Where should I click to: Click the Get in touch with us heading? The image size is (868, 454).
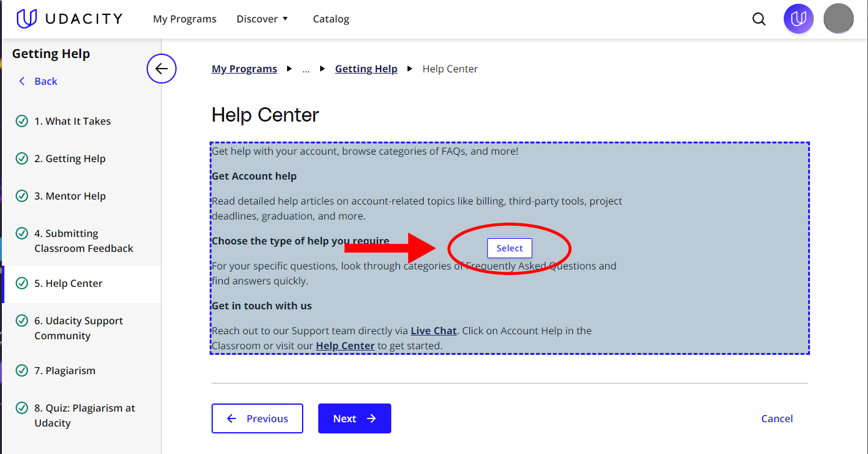[x=261, y=306]
